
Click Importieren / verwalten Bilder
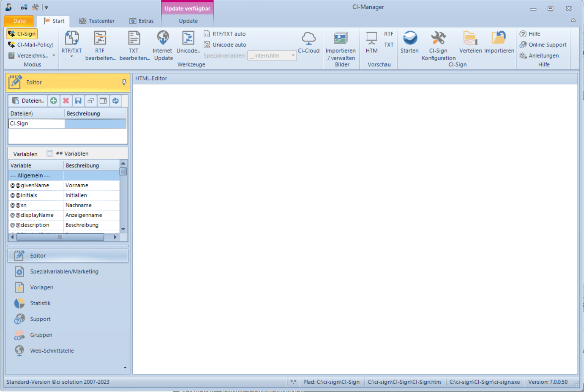(x=341, y=45)
